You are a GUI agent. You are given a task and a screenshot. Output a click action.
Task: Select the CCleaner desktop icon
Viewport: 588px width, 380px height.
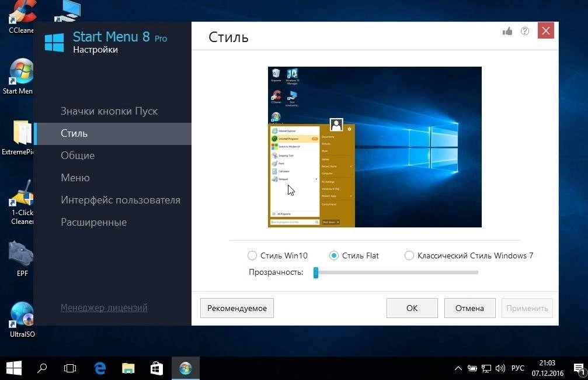click(22, 18)
